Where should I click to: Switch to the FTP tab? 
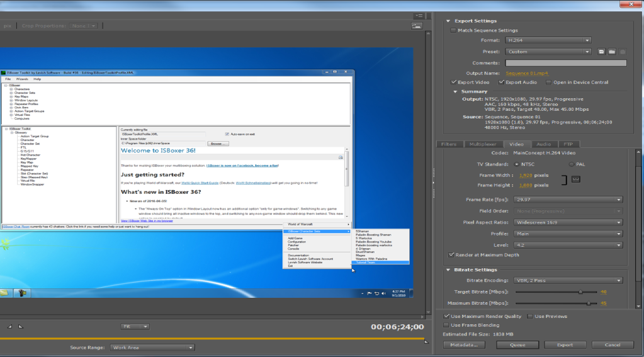tap(568, 144)
